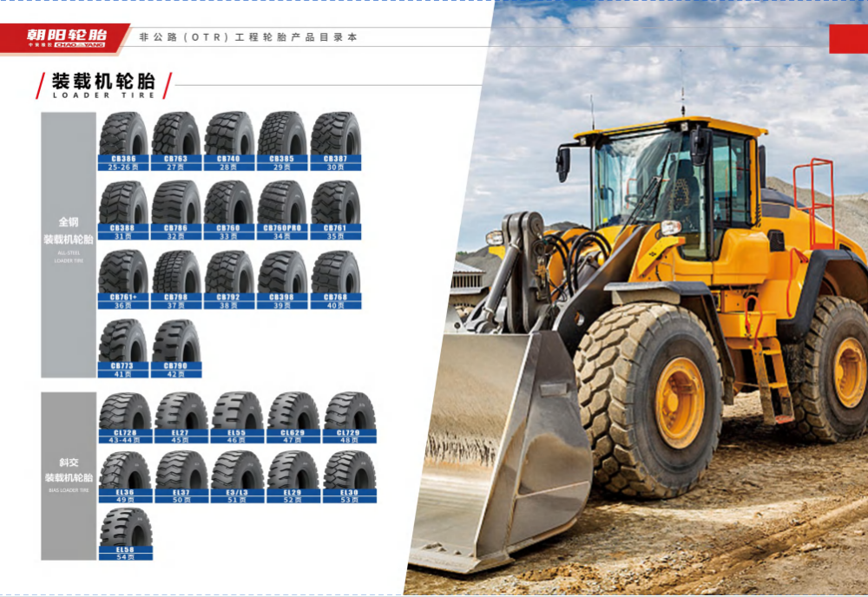Choose the CB761 tire thumbnail
This screenshot has width=868, height=597.
335,202
